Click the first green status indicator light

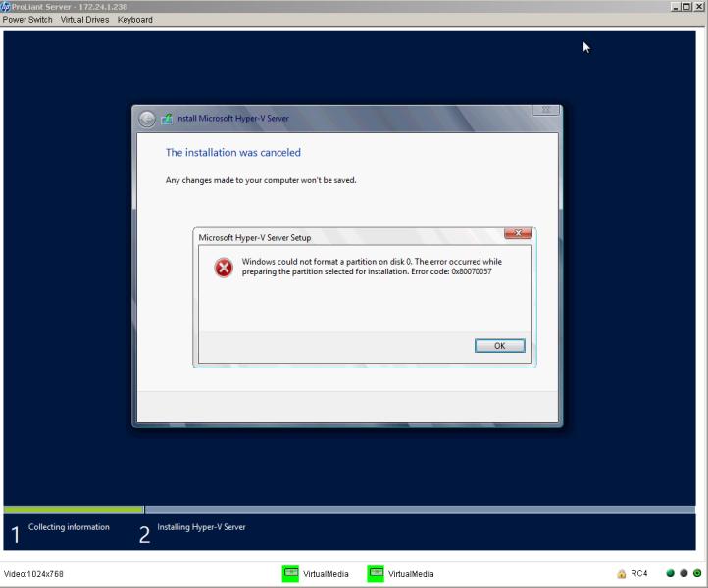coord(670,573)
